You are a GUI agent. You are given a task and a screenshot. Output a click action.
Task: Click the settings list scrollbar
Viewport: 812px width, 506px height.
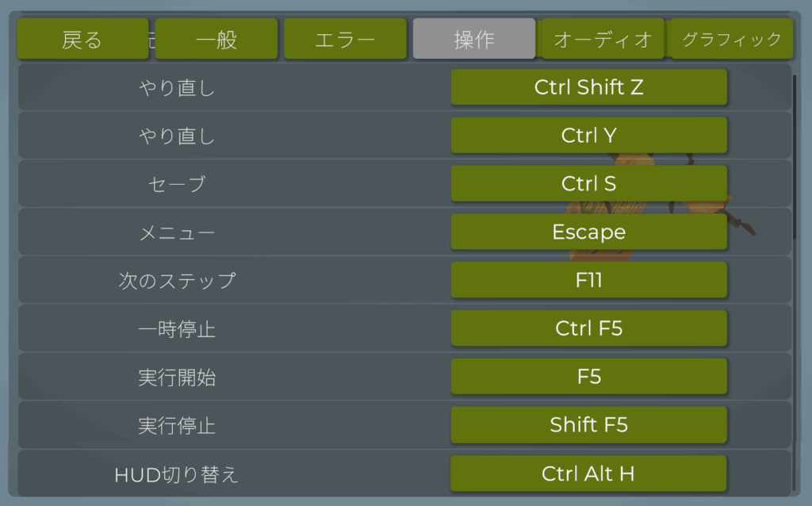click(795, 159)
